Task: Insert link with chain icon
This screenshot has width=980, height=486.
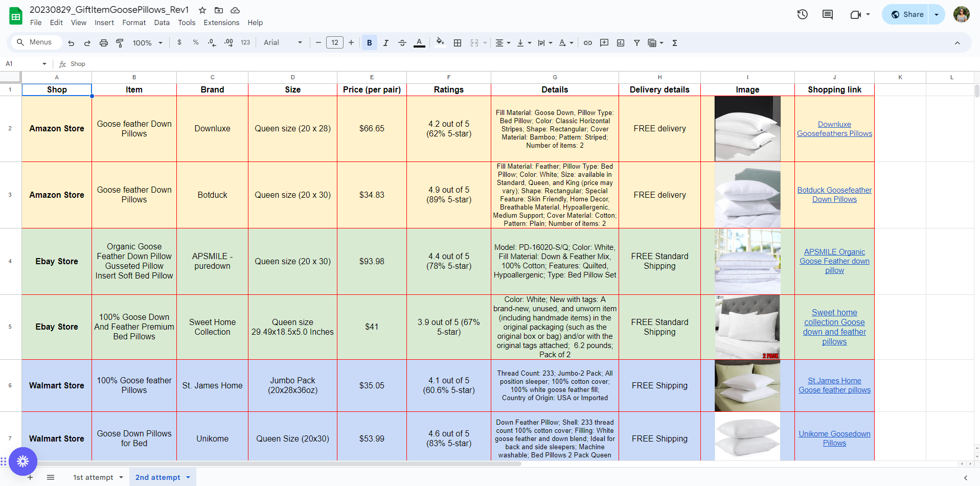Action: 588,43
